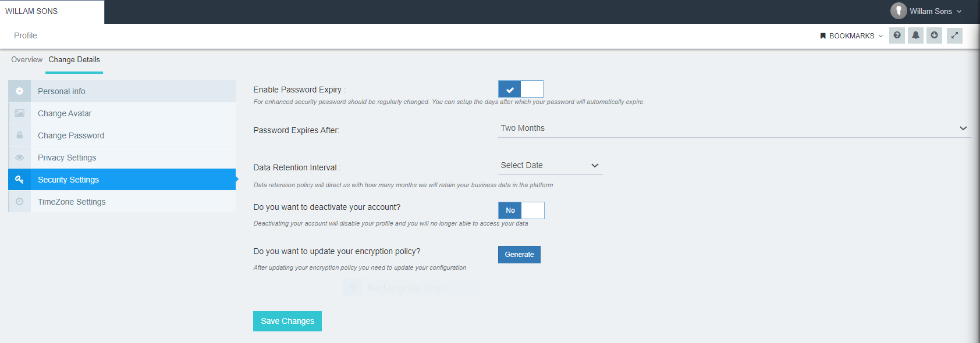Click the picture icon beside Change Avatar
This screenshot has width=980, height=343.
click(19, 113)
